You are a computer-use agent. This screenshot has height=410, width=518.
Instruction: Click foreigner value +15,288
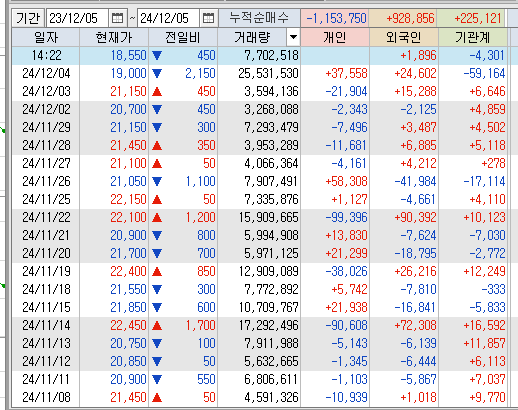click(415, 91)
